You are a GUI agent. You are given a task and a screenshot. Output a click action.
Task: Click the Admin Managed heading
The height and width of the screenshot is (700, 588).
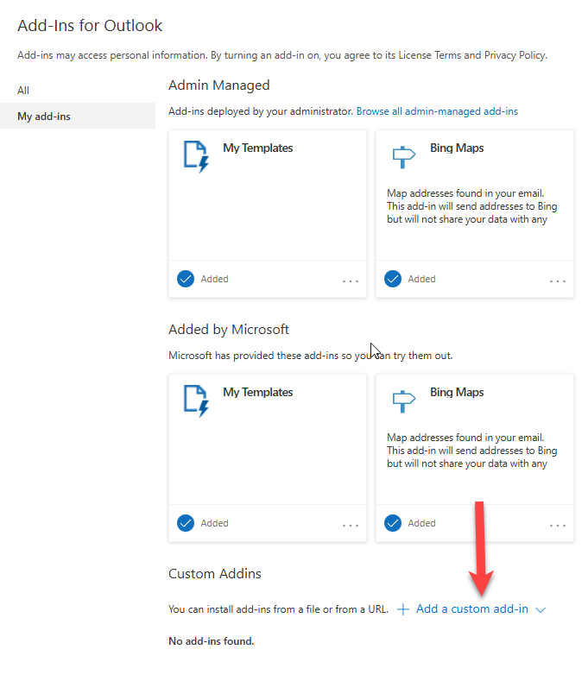click(x=218, y=85)
